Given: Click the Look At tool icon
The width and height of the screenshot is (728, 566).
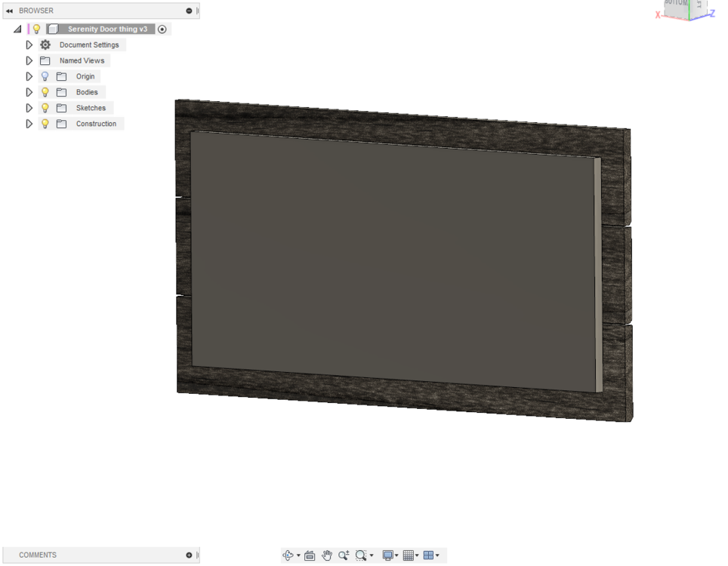Looking at the screenshot, I should [x=310, y=555].
